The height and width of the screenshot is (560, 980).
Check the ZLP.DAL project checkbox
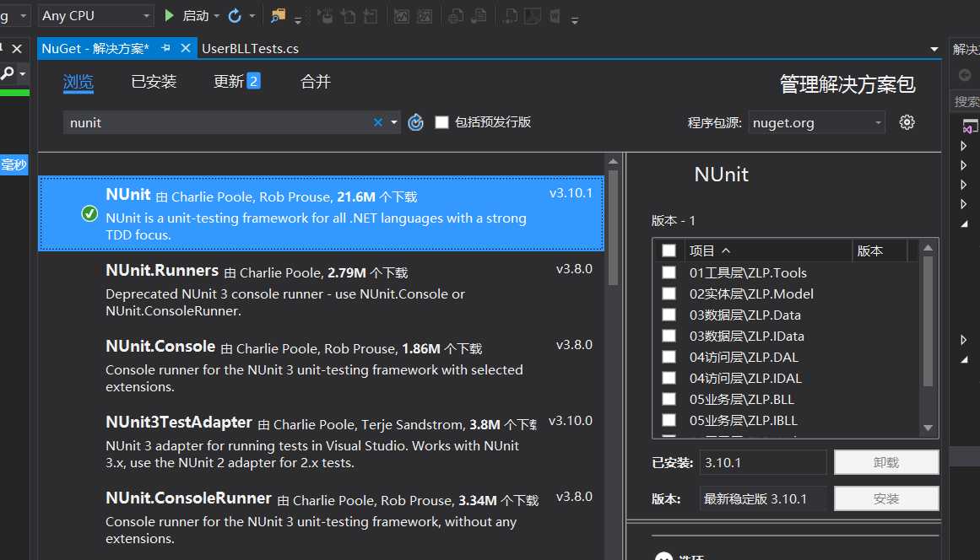tap(669, 357)
